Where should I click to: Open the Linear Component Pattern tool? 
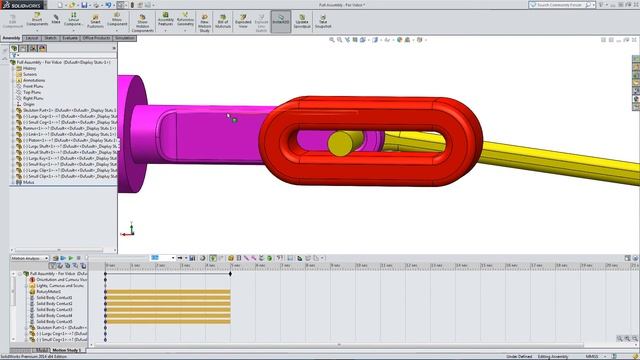[73, 19]
